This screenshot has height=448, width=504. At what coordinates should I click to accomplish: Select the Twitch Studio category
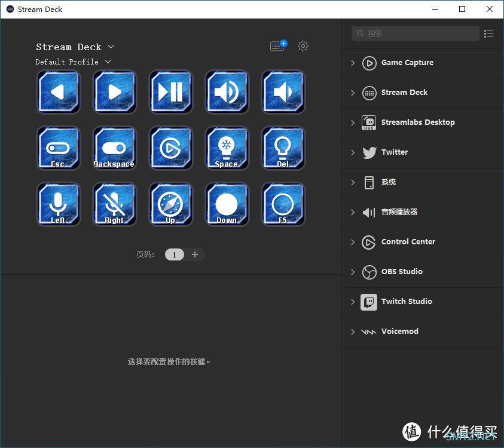coord(407,302)
